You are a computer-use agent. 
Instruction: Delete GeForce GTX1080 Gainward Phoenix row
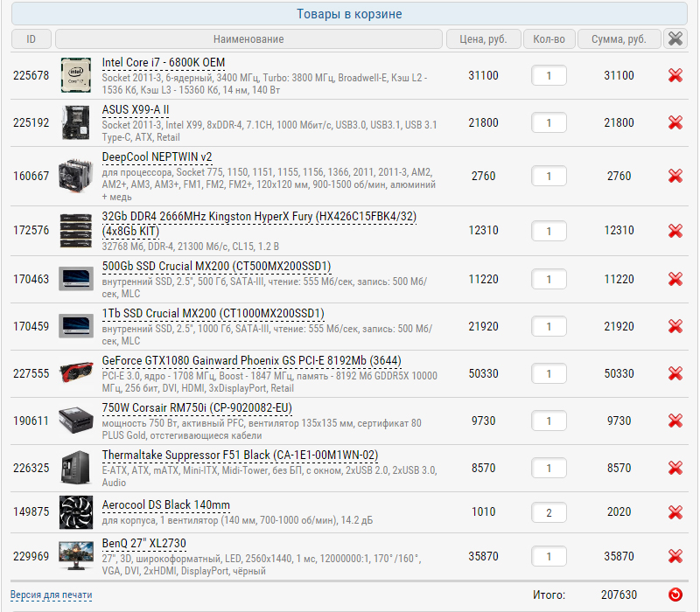pyautogui.click(x=675, y=373)
